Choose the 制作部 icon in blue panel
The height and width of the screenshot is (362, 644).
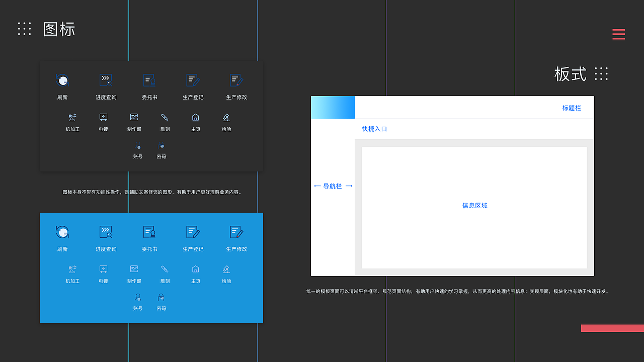(134, 269)
